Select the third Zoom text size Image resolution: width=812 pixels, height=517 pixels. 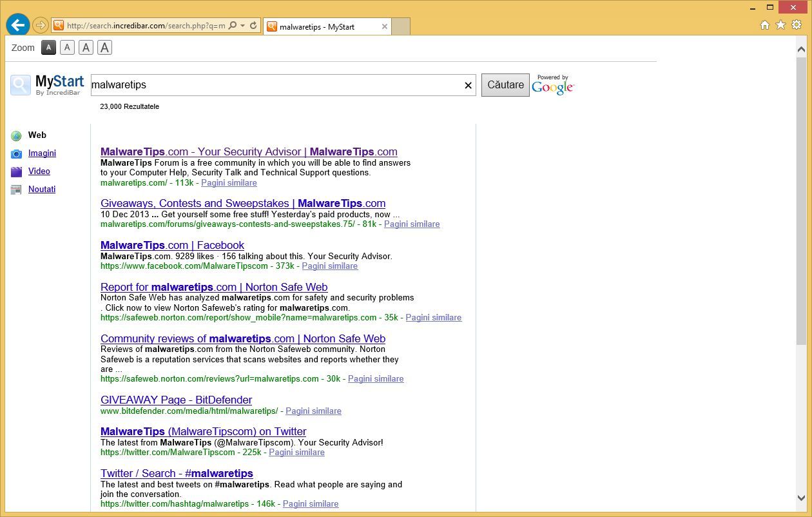86,47
